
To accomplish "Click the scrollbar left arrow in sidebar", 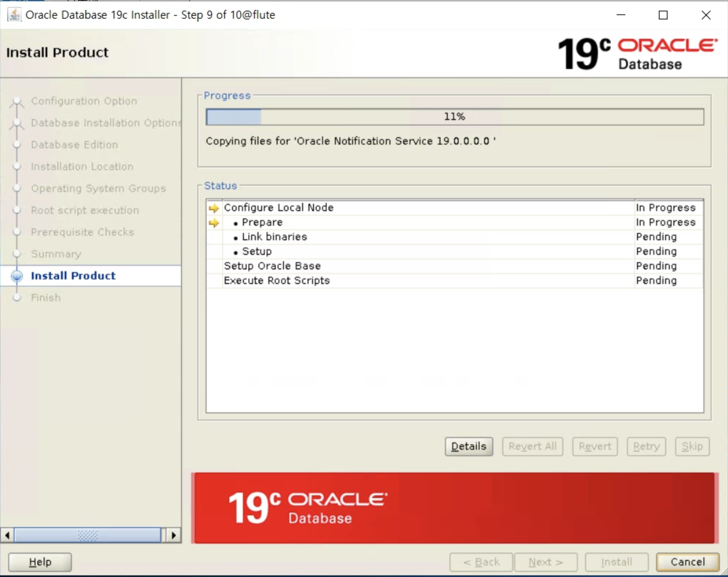I will 7,535.
